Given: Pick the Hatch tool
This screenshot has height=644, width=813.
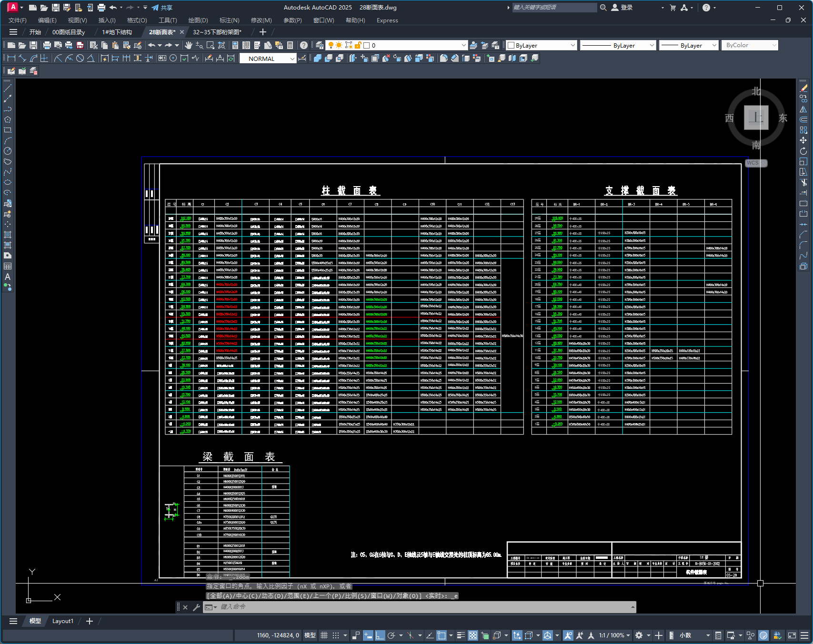Looking at the screenshot, I should coord(8,235).
